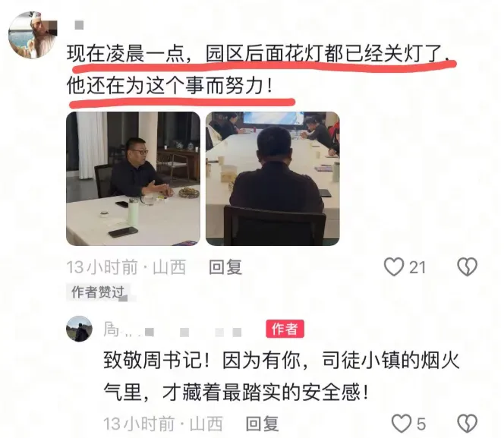Dislike the author's reply via broken heart
This screenshot has height=438, width=504.
click(467, 424)
